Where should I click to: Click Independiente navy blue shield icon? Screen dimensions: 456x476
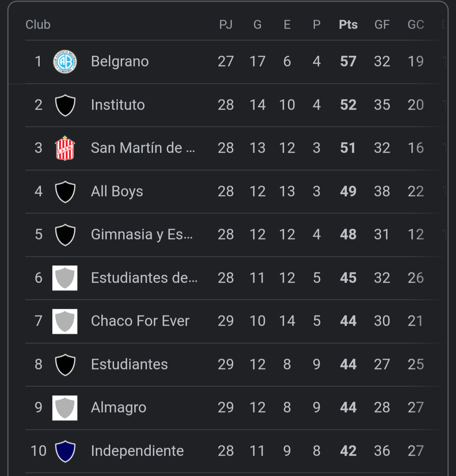pyautogui.click(x=65, y=451)
